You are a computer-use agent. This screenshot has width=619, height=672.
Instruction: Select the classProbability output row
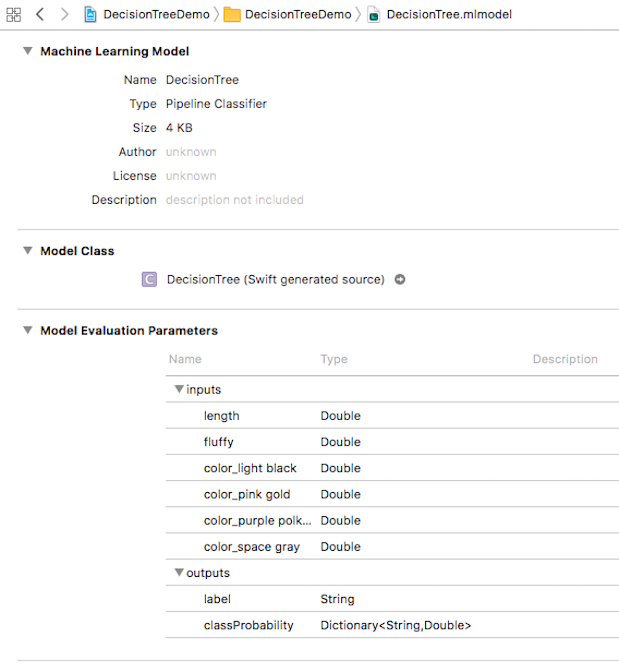pos(248,625)
